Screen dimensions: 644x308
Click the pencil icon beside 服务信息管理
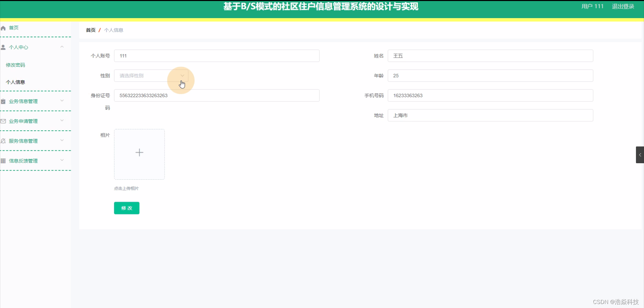(3, 141)
